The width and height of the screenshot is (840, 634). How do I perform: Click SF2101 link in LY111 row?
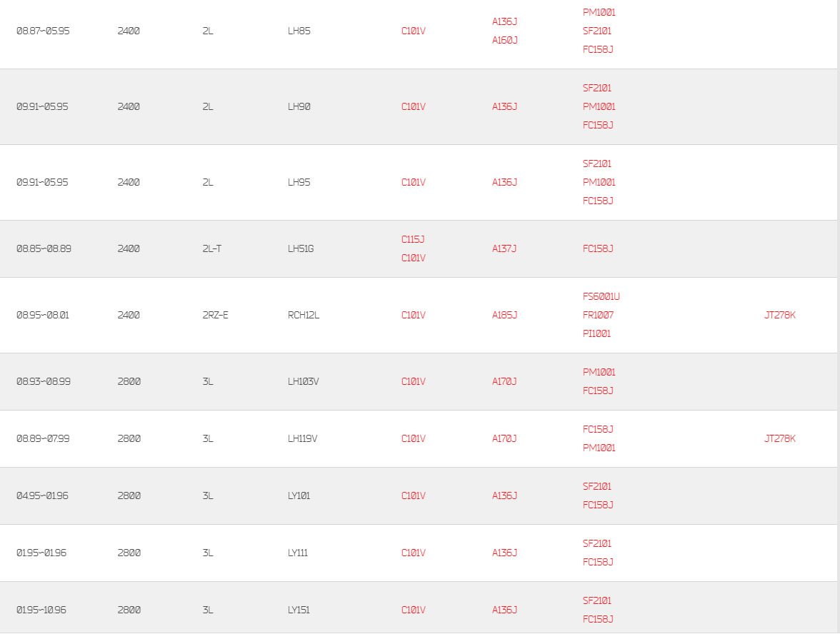coord(597,543)
